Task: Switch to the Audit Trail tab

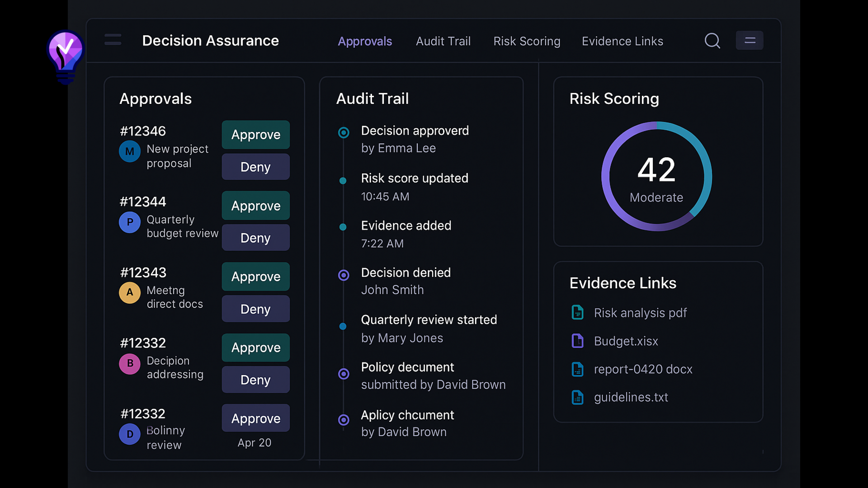Action: (443, 41)
